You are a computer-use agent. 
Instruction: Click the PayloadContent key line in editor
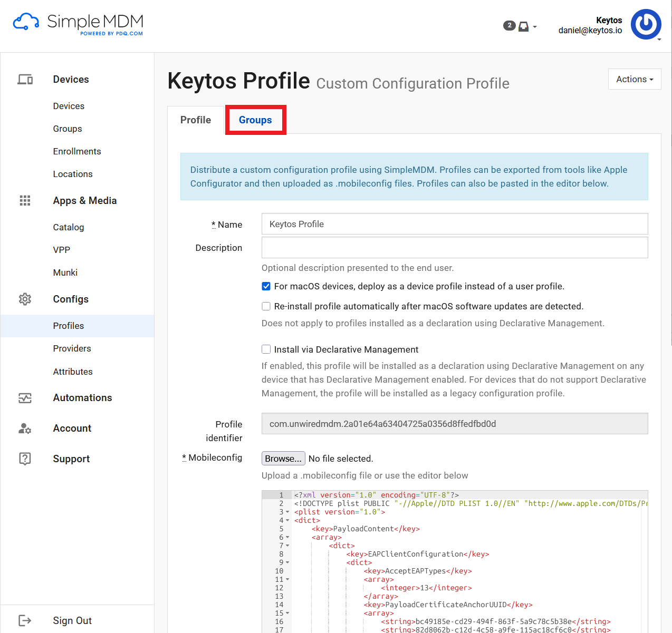[x=366, y=529]
